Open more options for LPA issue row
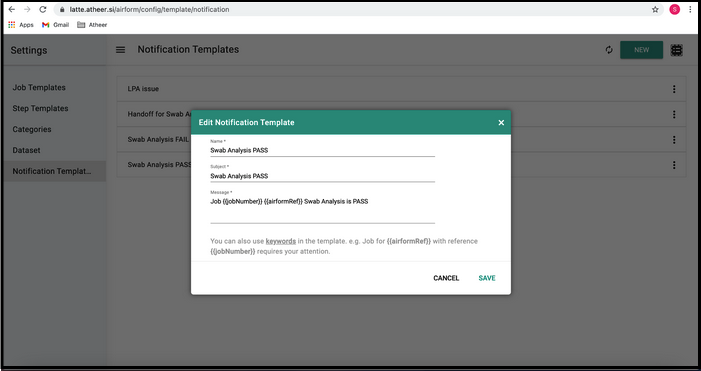 pyautogui.click(x=674, y=89)
